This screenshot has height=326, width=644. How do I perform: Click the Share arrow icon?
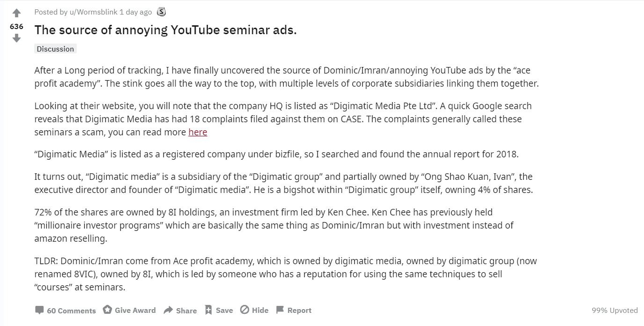pyautogui.click(x=168, y=310)
